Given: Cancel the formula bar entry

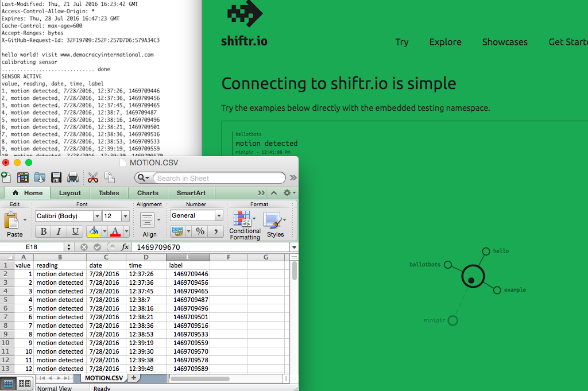Looking at the screenshot, I should click(x=84, y=247).
